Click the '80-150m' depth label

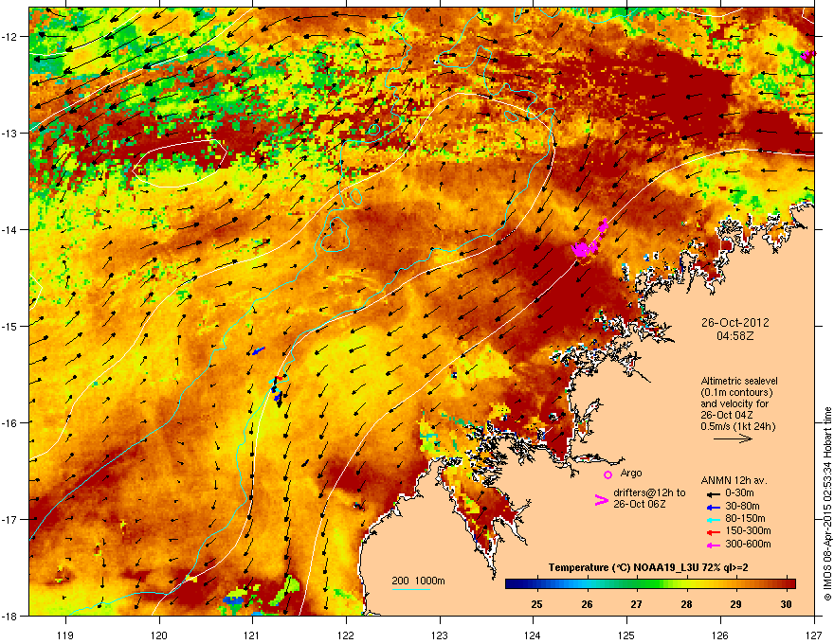[745, 519]
